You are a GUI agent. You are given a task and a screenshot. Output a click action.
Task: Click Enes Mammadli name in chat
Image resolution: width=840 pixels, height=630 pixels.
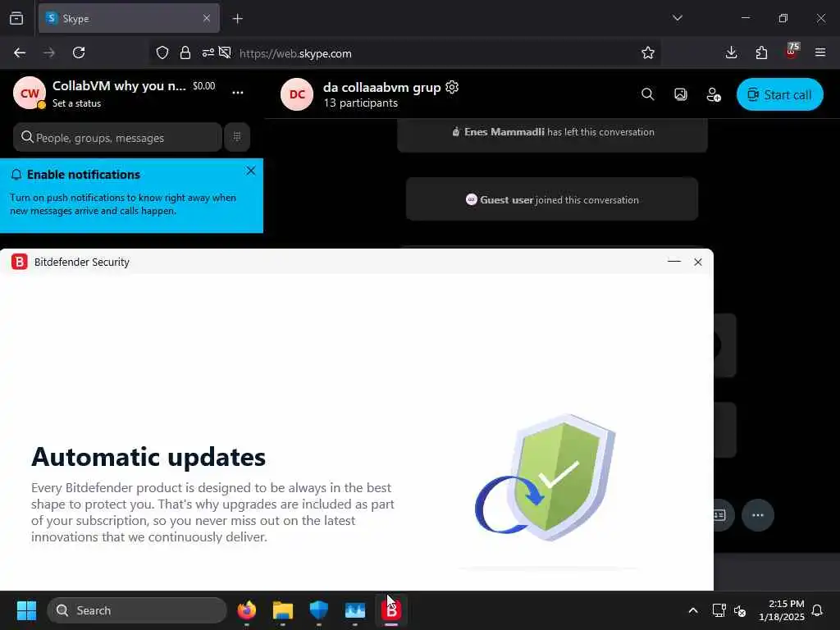point(504,132)
